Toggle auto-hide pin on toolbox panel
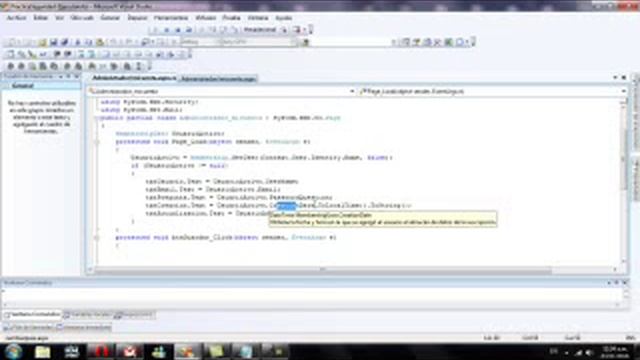 69,76
